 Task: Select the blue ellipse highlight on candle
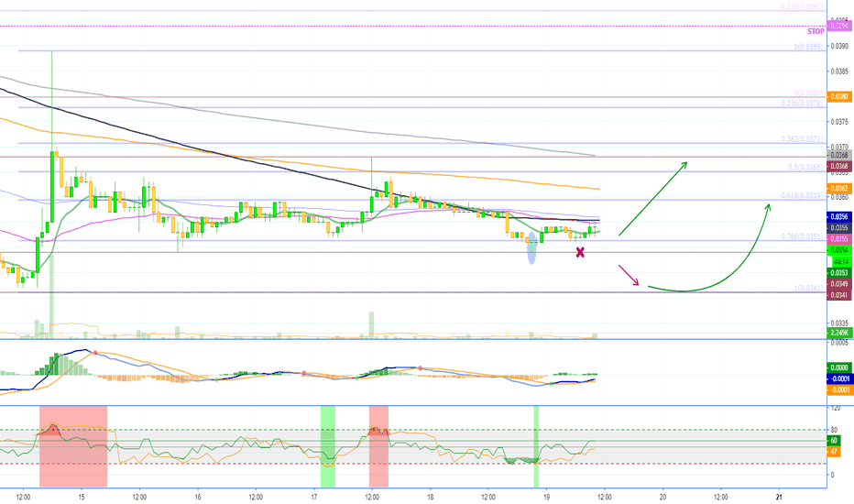[532, 248]
